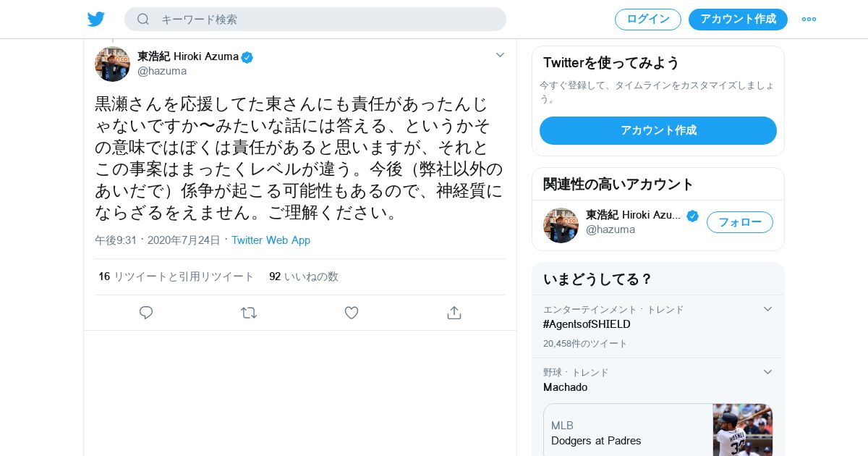Reply to the tweet via speech bubble icon
868x456 pixels.
(x=146, y=313)
